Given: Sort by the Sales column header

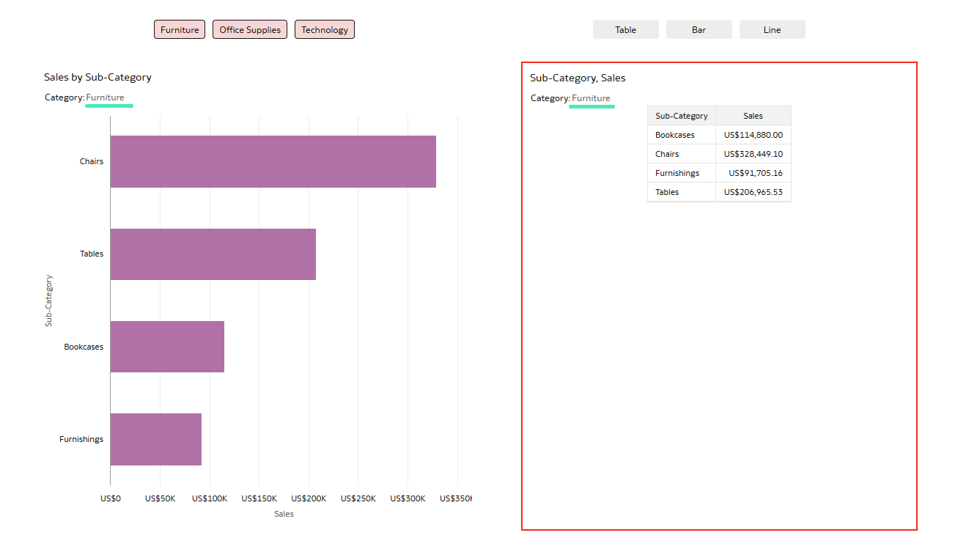Looking at the screenshot, I should pos(753,116).
